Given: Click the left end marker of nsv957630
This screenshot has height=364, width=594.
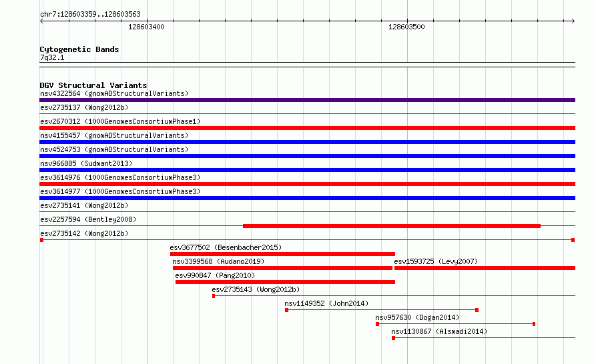Looking at the screenshot, I should 377,324.
